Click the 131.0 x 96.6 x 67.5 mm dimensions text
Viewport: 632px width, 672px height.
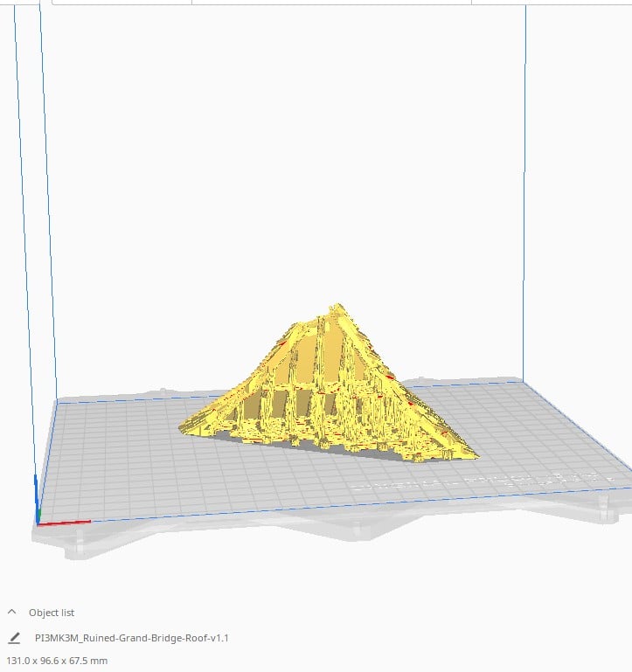[57, 661]
